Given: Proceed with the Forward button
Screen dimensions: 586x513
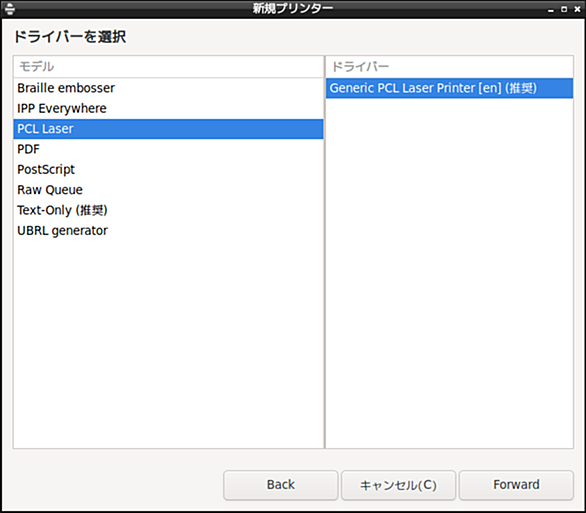Looking at the screenshot, I should pos(516,485).
